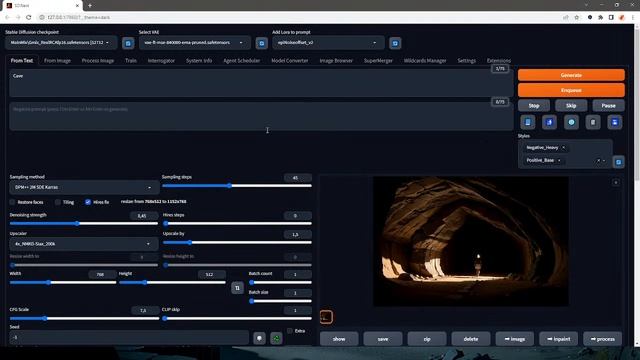The image size is (640, 360).
Task: Click the show button below image
Action: (x=339, y=339)
